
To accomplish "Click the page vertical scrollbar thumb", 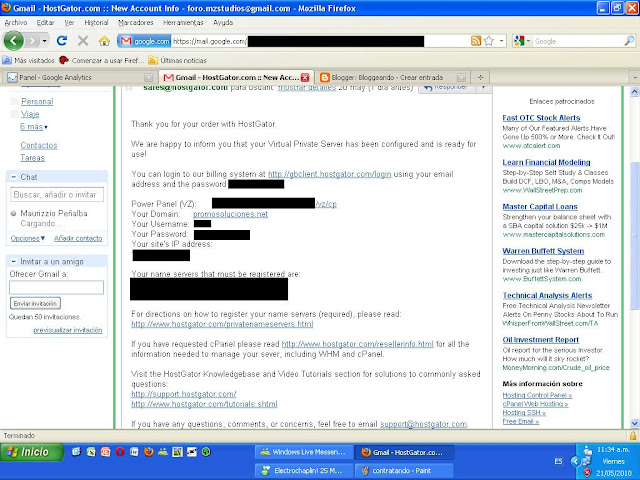I will (634, 235).
